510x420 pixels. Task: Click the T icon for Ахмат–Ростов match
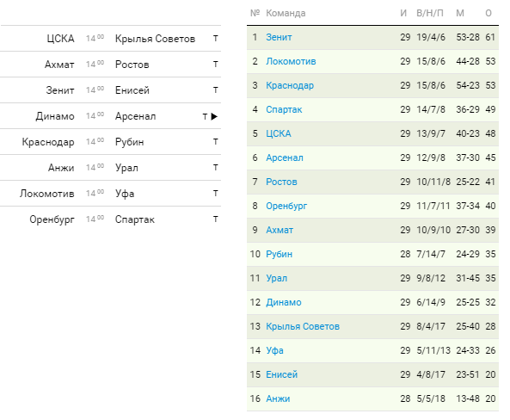[x=215, y=65]
